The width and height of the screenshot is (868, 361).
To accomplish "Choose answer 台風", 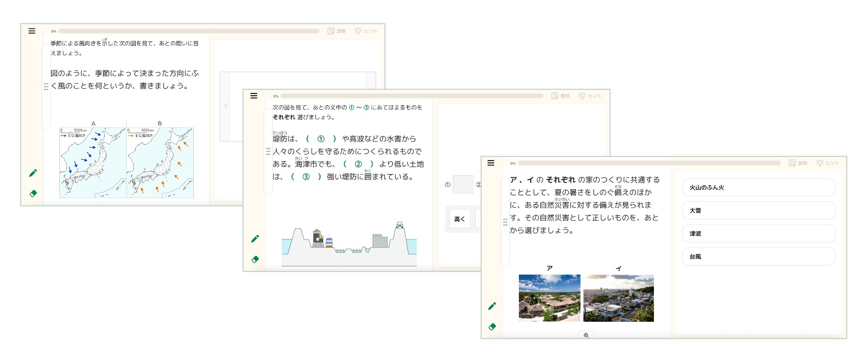I will point(759,256).
